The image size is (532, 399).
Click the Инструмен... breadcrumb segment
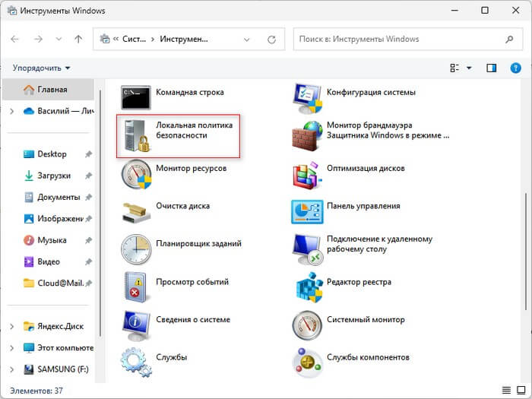[184, 40]
